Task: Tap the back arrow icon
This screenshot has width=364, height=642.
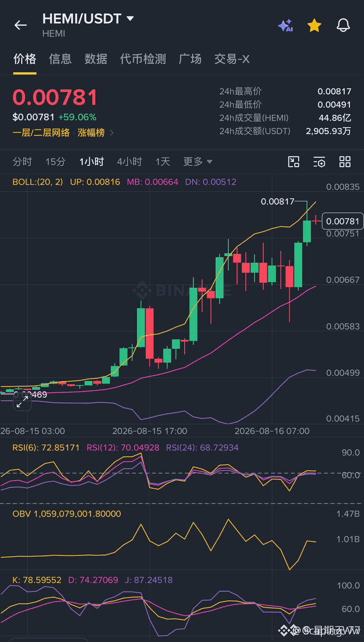Action: [x=21, y=26]
